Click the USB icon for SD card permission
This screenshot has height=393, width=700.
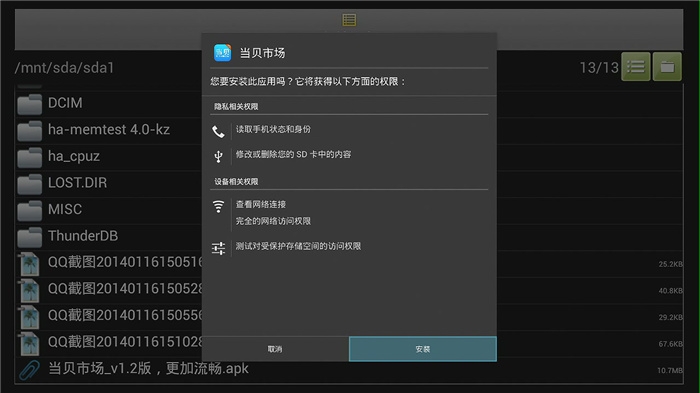click(218, 156)
